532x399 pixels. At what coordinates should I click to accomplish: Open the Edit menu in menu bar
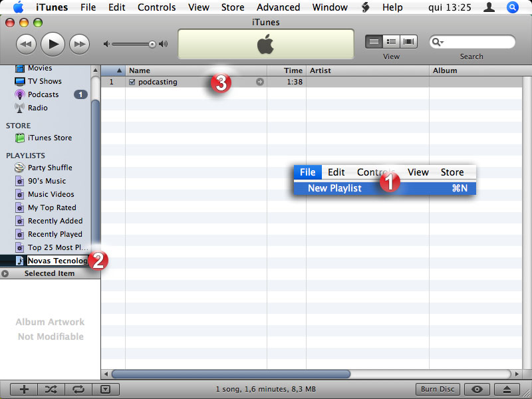117,7
